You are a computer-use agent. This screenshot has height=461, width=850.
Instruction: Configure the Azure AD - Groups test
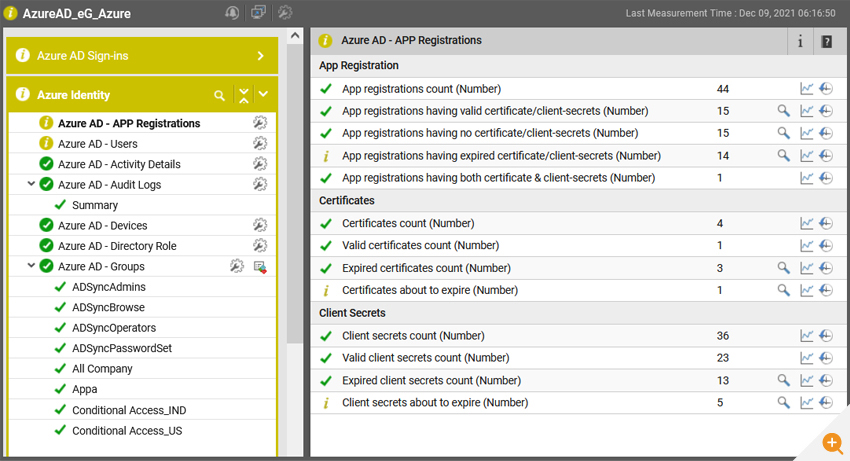pos(236,266)
